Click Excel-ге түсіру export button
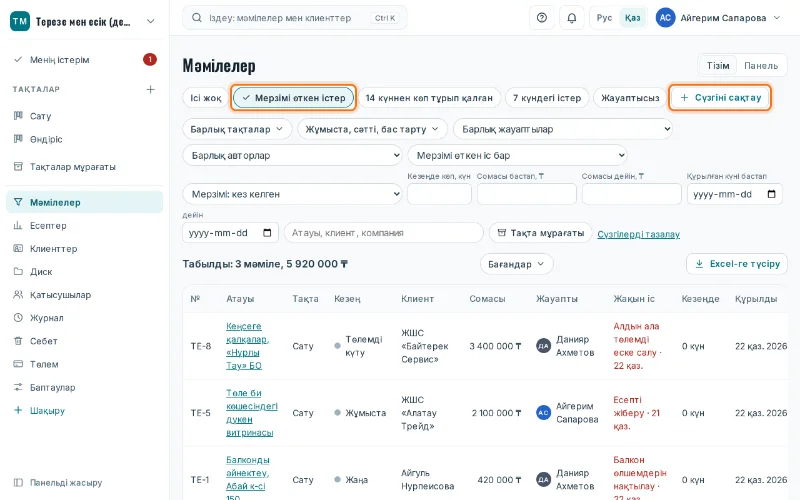Viewport: 800px width, 500px height. point(737,264)
